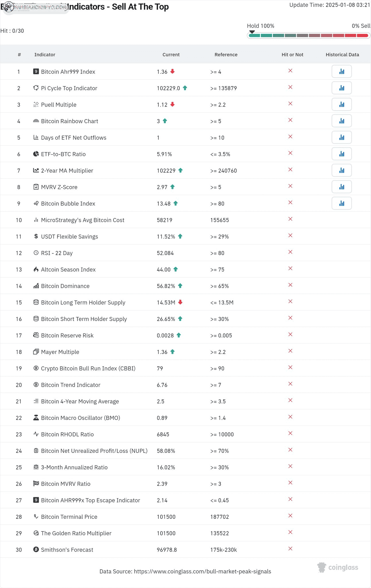Select Bitcoin Net Unrealized Profit/Loss (NUPL) name

[94, 451]
